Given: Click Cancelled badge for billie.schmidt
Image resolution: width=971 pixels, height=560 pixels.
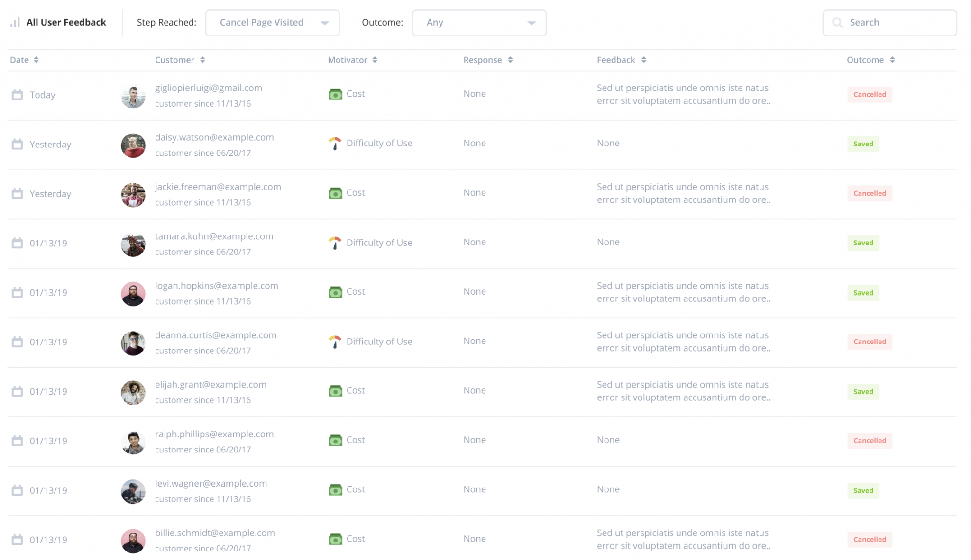Looking at the screenshot, I should [870, 540].
